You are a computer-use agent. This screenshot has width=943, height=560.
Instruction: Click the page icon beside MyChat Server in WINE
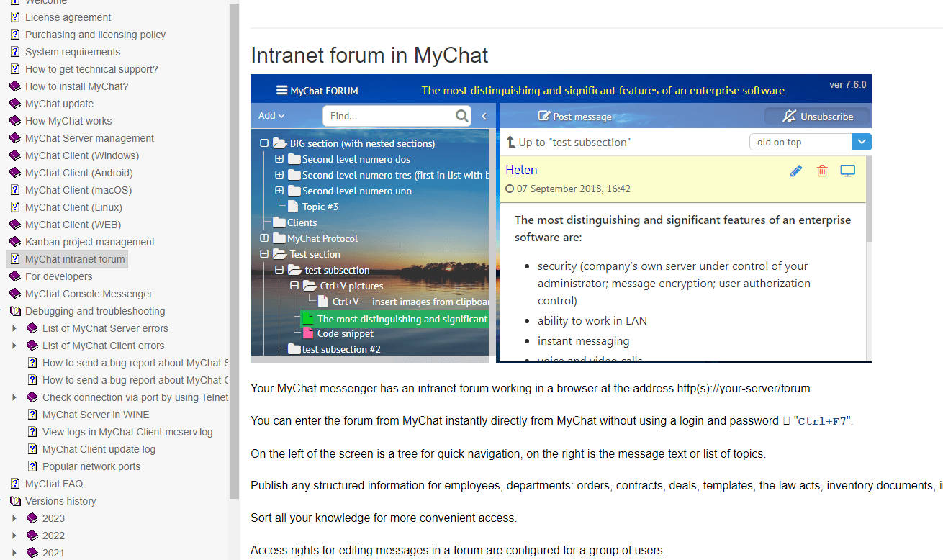[x=32, y=415]
